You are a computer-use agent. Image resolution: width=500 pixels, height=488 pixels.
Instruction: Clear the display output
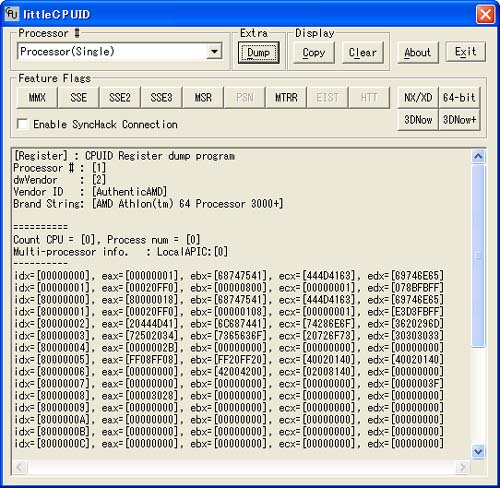(363, 52)
